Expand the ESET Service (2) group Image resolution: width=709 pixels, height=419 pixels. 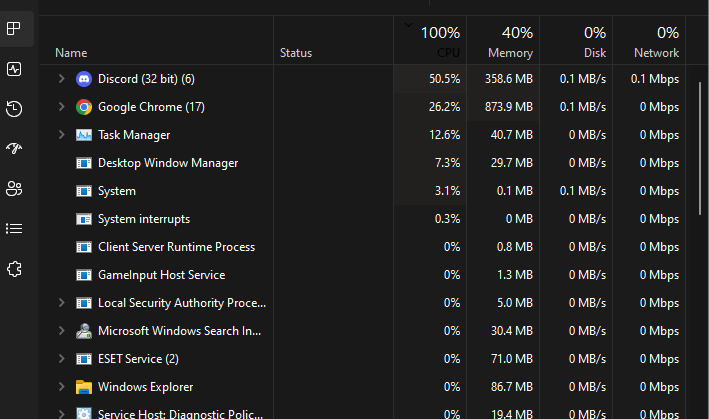pos(61,359)
